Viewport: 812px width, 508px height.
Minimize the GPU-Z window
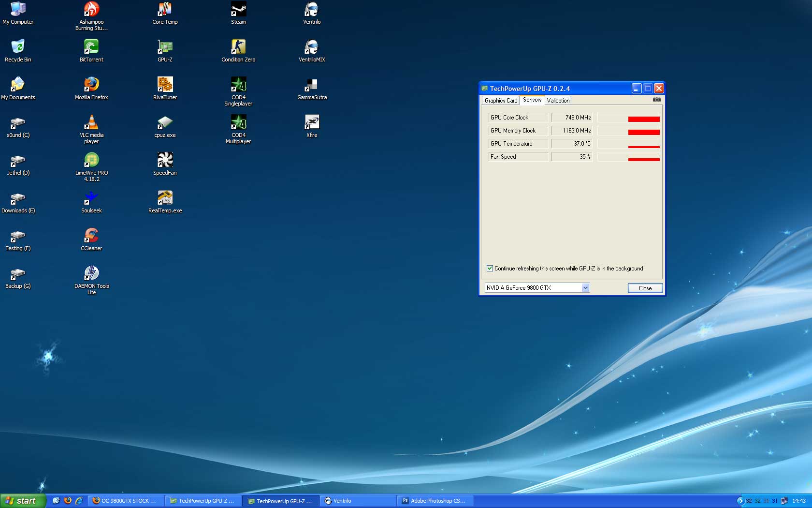(637, 89)
